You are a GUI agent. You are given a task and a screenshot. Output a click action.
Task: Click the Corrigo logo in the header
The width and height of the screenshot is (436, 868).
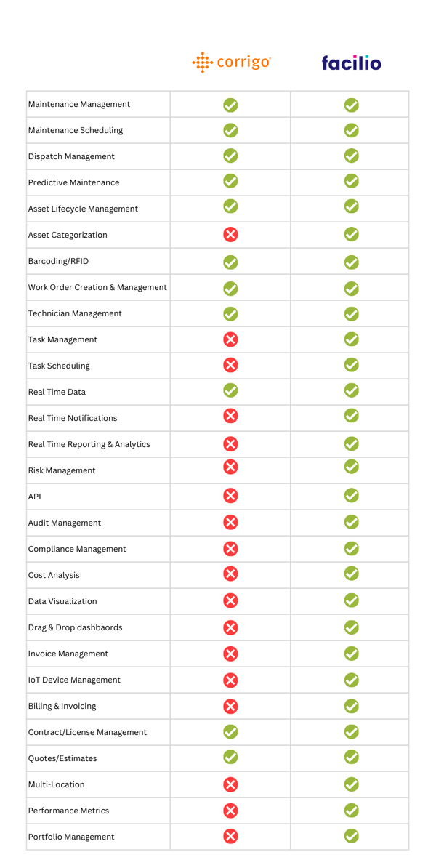click(231, 63)
